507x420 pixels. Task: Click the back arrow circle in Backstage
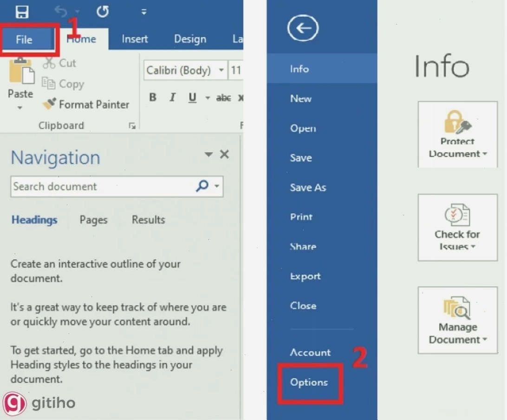click(x=303, y=28)
